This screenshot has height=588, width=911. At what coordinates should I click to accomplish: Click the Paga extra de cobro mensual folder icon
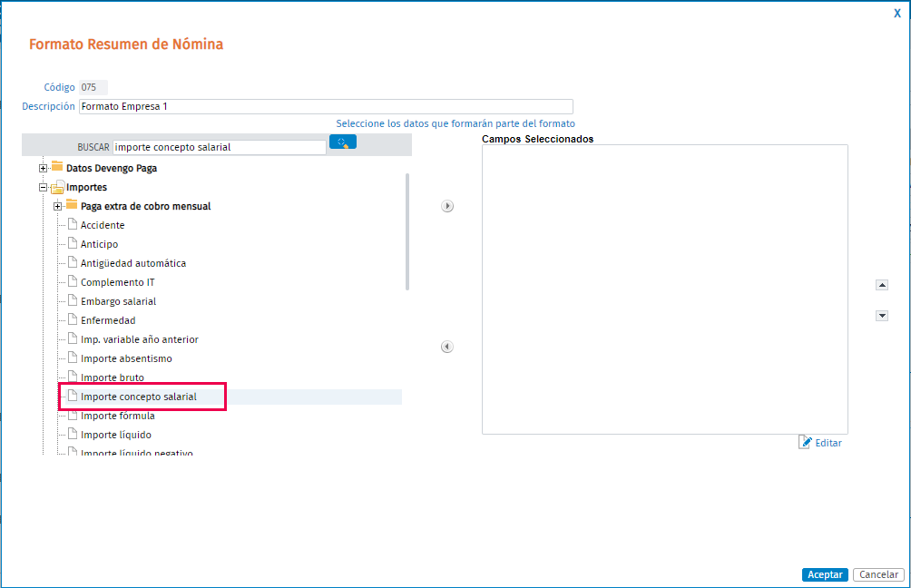click(x=72, y=204)
